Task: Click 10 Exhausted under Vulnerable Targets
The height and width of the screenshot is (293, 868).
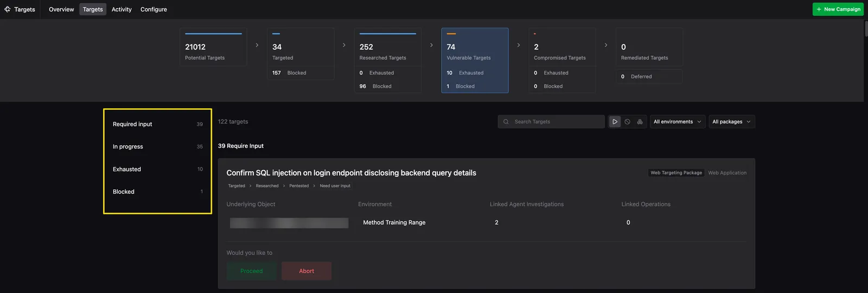Action: point(475,73)
